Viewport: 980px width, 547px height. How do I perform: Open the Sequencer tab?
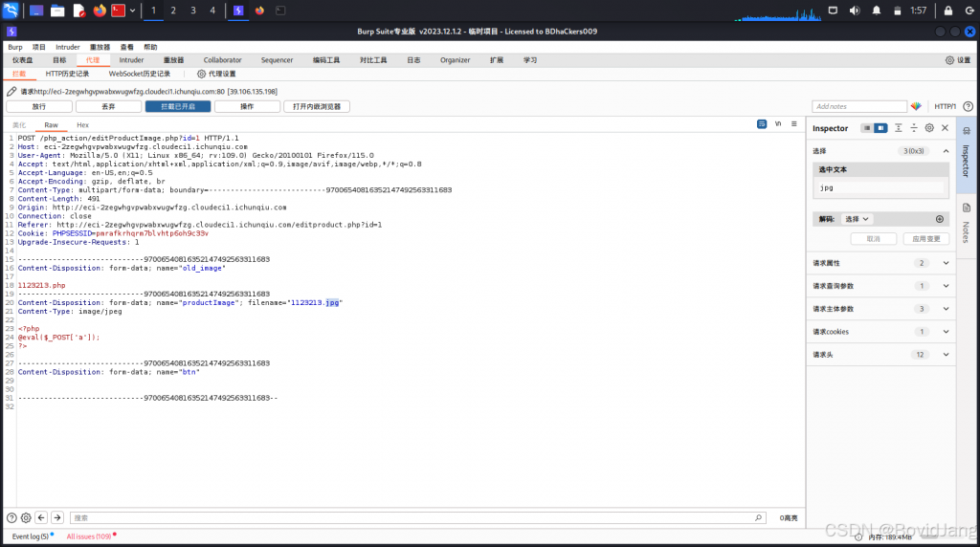pos(277,60)
